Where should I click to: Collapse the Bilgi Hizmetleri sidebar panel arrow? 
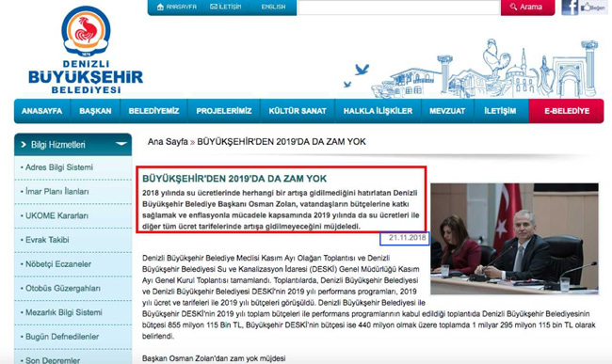tap(121, 144)
